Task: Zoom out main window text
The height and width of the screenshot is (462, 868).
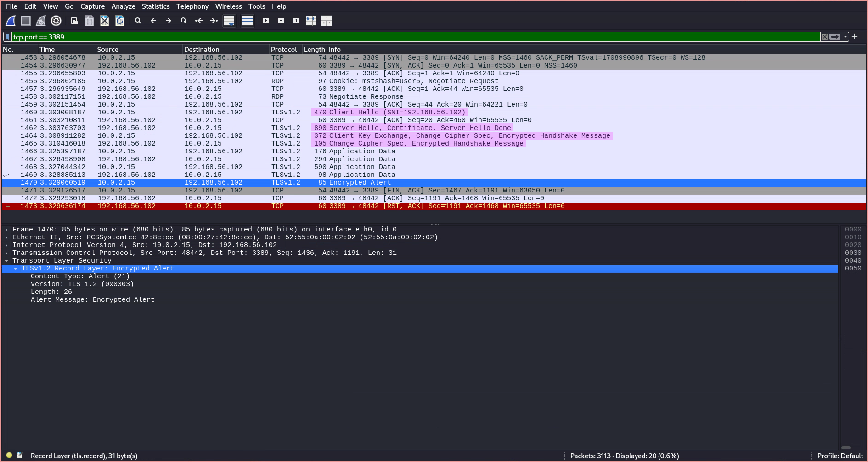Action: (281, 21)
